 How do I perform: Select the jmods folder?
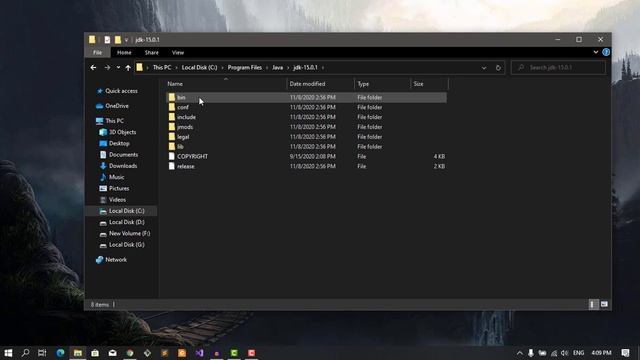tap(185, 127)
